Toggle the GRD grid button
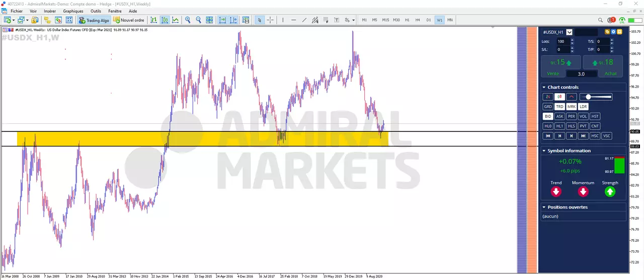 coord(548,106)
